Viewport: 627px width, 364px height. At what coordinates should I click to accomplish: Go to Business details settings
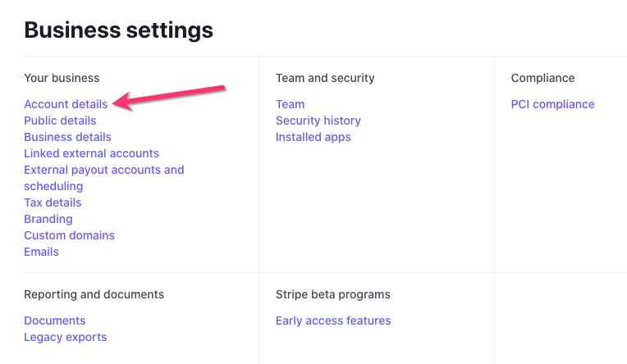(x=67, y=137)
